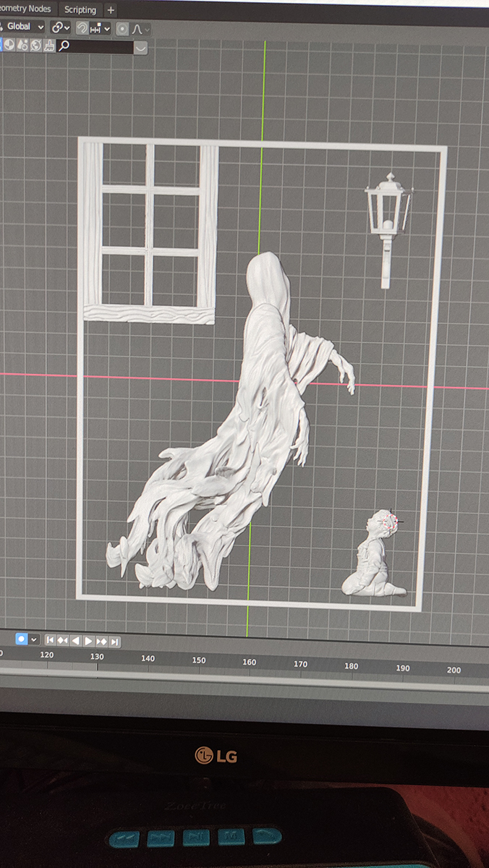Jump to the end frame of the timeline
Viewport: 489px width, 868px height.
tap(114, 642)
